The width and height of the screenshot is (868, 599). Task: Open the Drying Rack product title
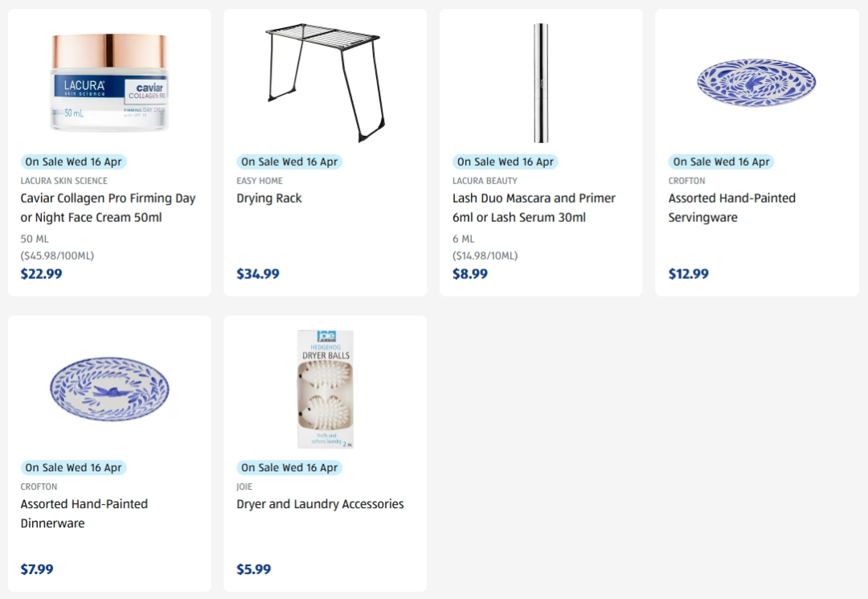pyautogui.click(x=269, y=198)
